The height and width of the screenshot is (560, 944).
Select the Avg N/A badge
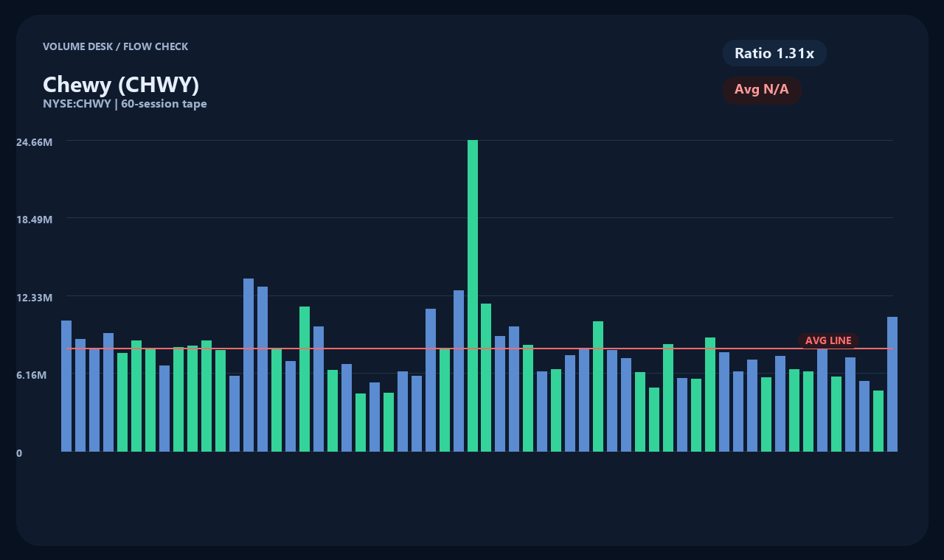click(762, 90)
